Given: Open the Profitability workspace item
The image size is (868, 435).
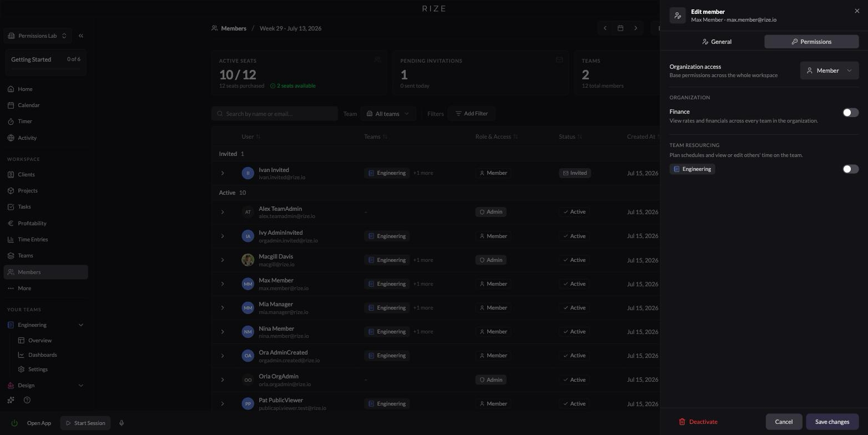Looking at the screenshot, I should pos(46,223).
